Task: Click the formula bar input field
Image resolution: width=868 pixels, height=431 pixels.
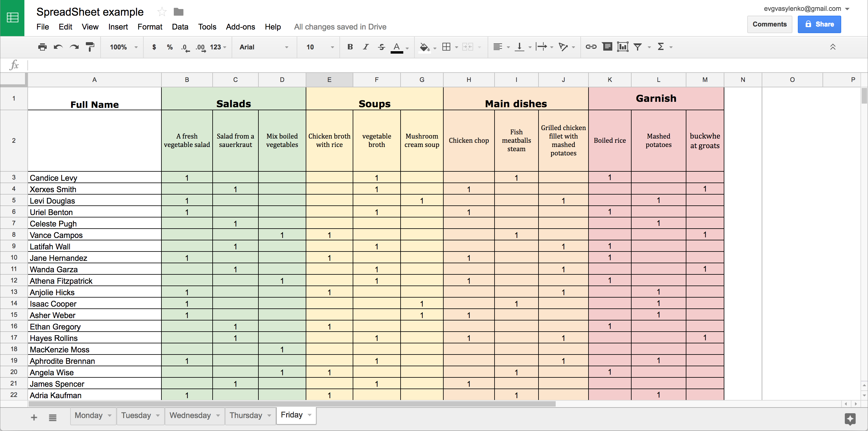Action: tap(438, 65)
